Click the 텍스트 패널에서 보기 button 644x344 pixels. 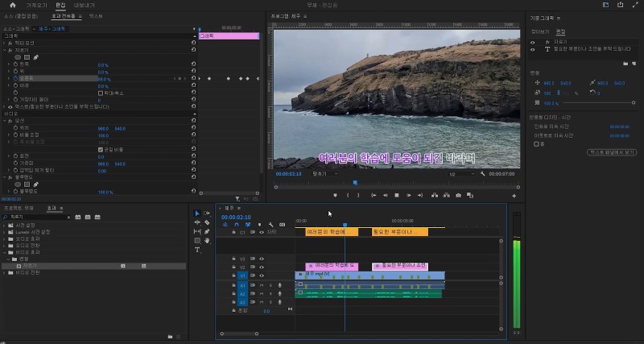tap(613, 151)
